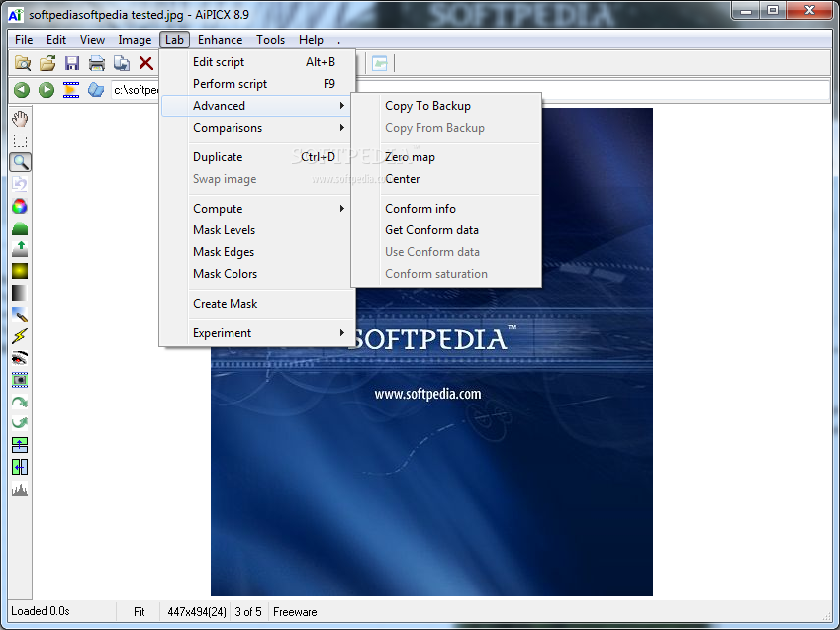Expand the Experiment submenu

tap(256, 333)
